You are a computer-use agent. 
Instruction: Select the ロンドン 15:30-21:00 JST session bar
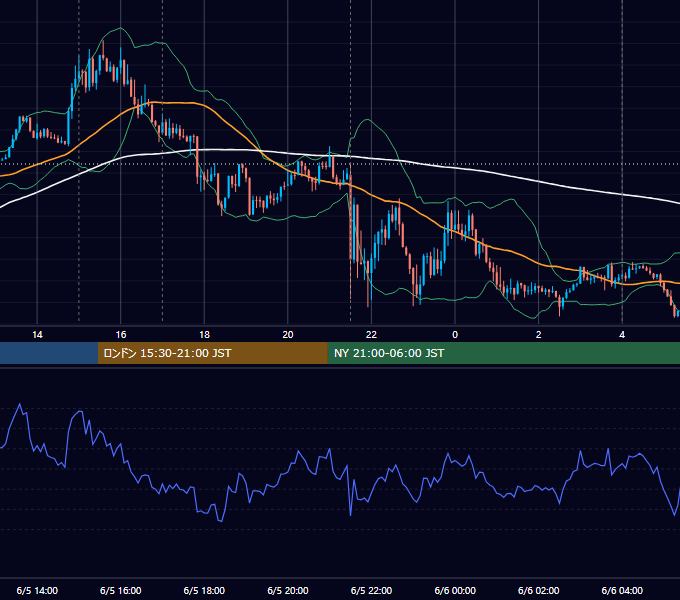[212, 353]
